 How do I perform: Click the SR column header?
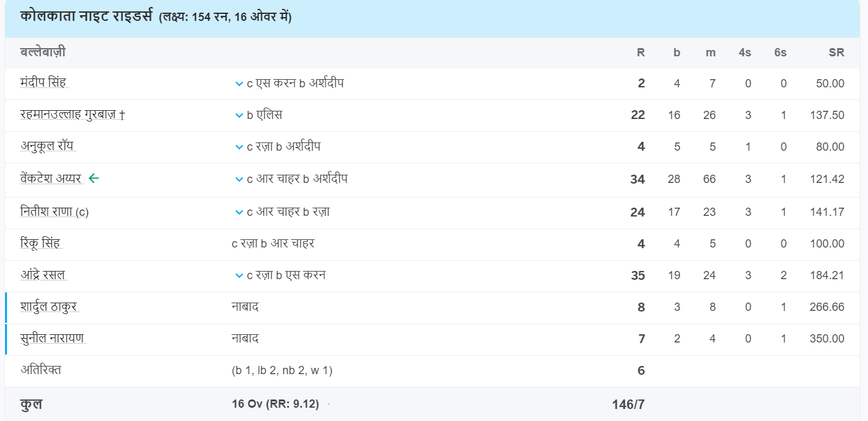[x=836, y=53]
